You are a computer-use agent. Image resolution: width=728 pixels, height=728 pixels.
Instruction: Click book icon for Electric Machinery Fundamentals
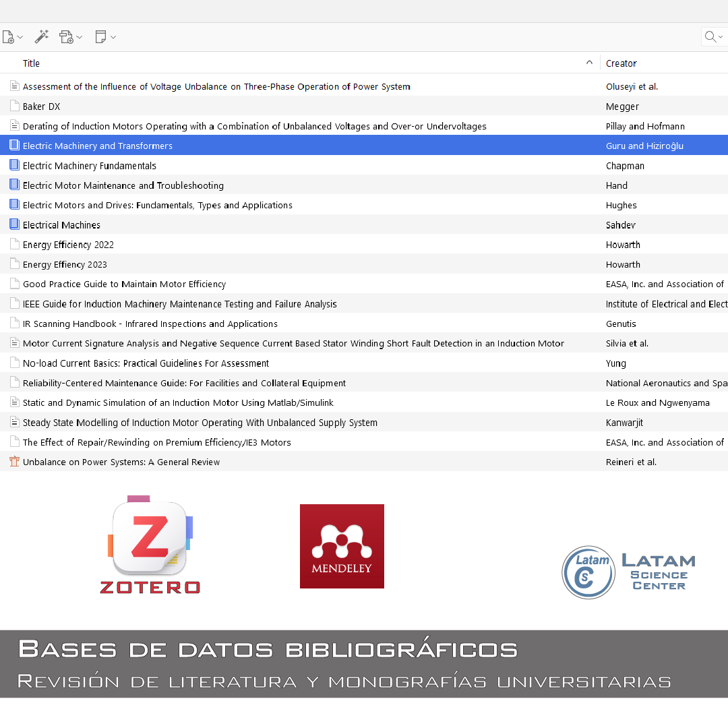pos(15,165)
